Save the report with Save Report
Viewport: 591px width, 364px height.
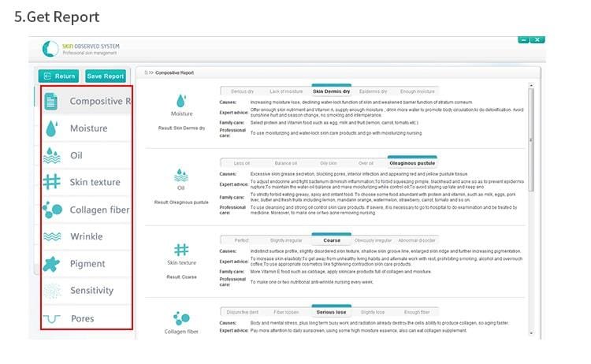pyautogui.click(x=105, y=76)
